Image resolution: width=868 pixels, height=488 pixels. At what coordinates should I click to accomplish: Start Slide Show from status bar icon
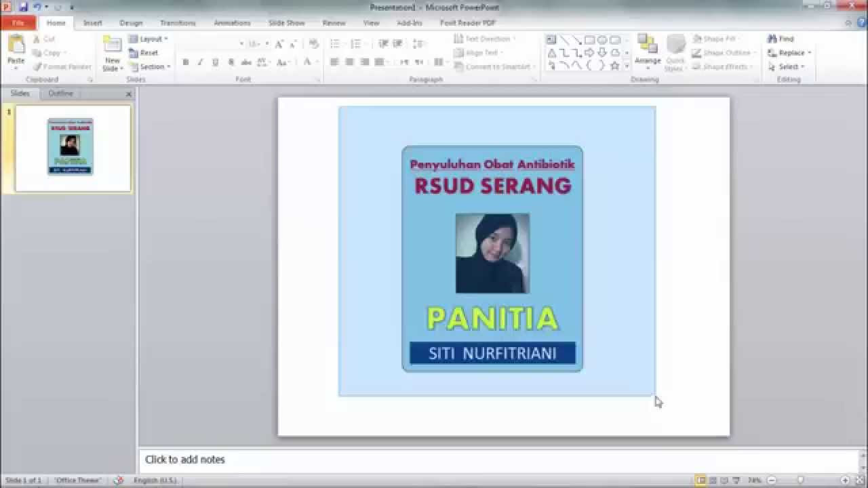point(736,481)
